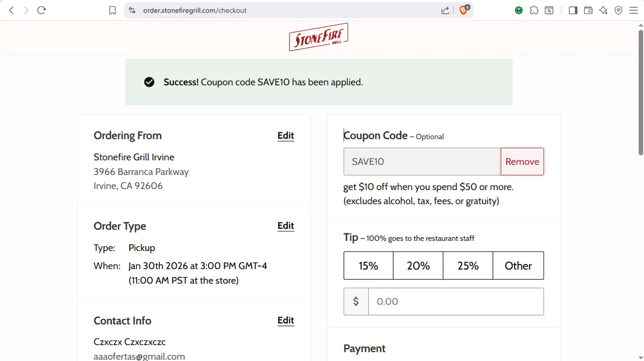Remove the SAVE10 coupon code

coord(522,161)
